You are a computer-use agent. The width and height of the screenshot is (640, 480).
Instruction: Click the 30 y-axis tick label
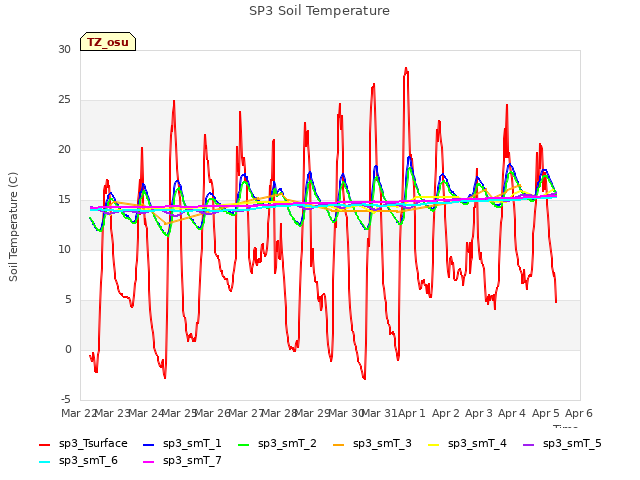tap(64, 49)
